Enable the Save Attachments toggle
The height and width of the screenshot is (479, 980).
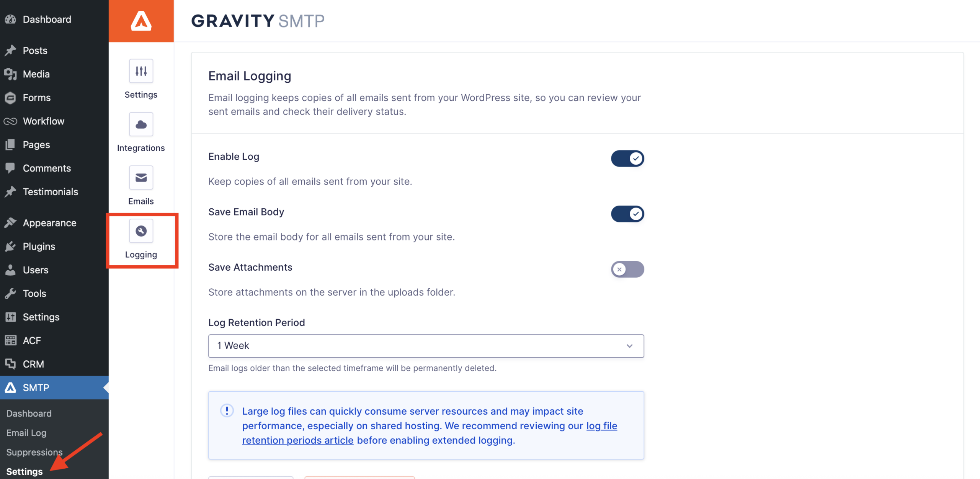[627, 269]
